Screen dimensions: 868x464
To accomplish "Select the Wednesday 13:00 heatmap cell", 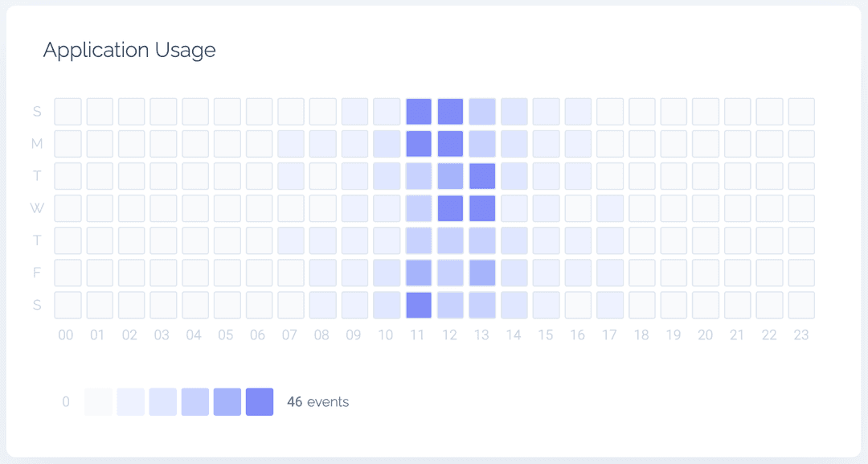I will 482,208.
